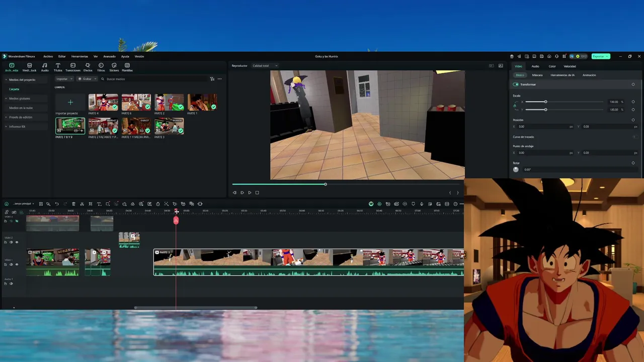The image size is (644, 362).
Task: Click the timeline link clips icon
Action: click(7, 212)
